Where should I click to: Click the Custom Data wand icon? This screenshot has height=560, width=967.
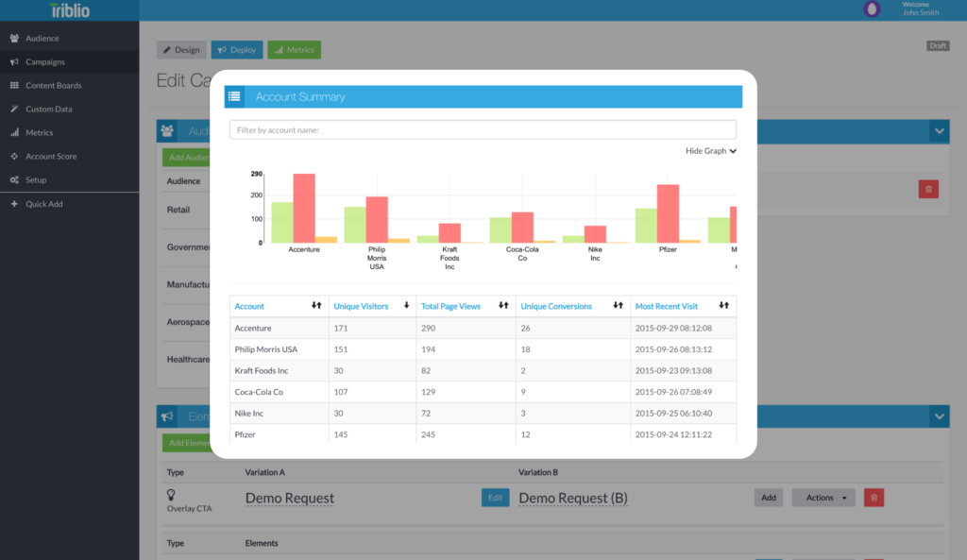(14, 110)
